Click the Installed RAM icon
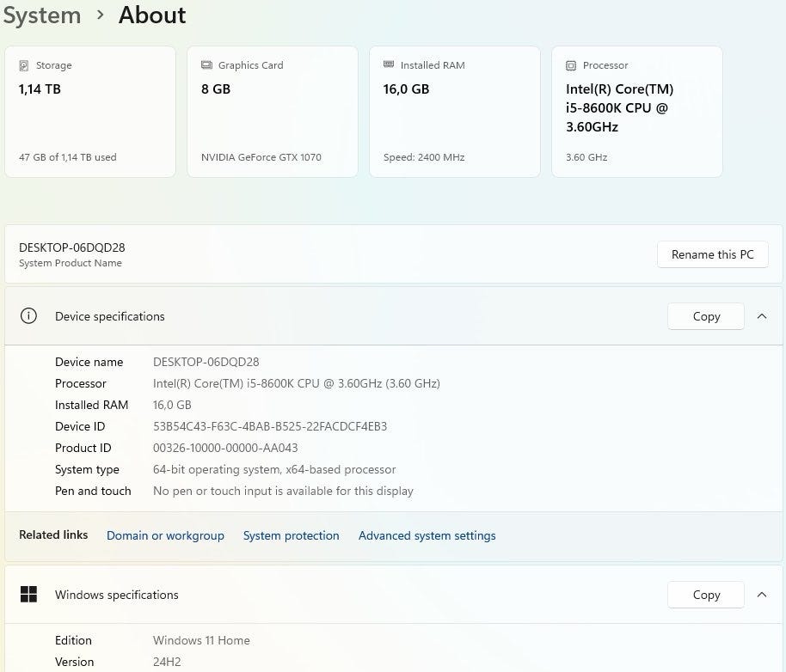The width and height of the screenshot is (786, 672). tap(389, 65)
